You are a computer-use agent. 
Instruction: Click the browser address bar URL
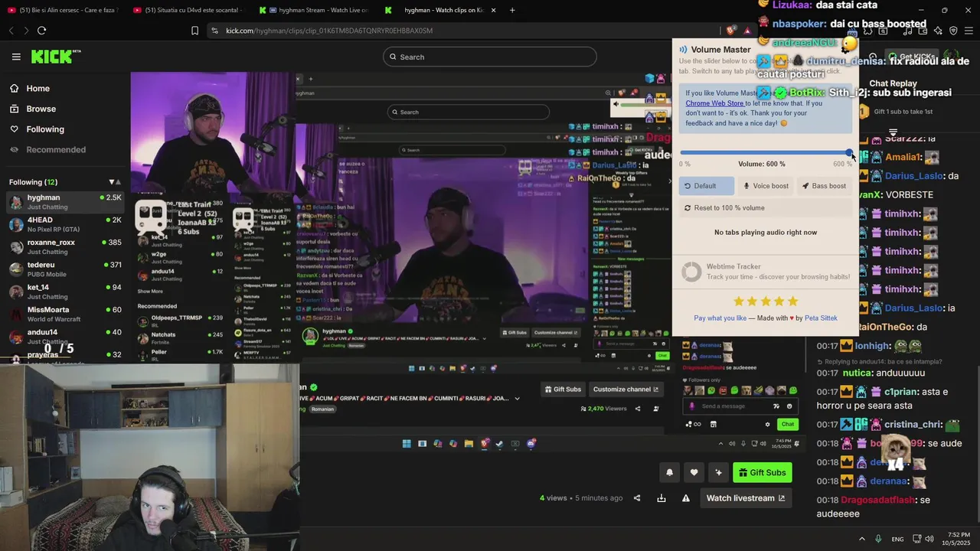tap(329, 31)
